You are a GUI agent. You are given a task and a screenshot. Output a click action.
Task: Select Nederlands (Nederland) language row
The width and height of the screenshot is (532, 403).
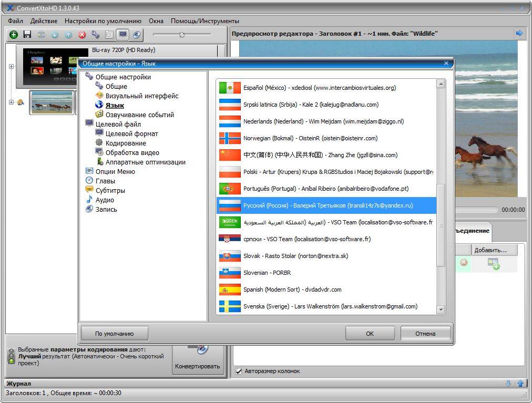(326, 121)
